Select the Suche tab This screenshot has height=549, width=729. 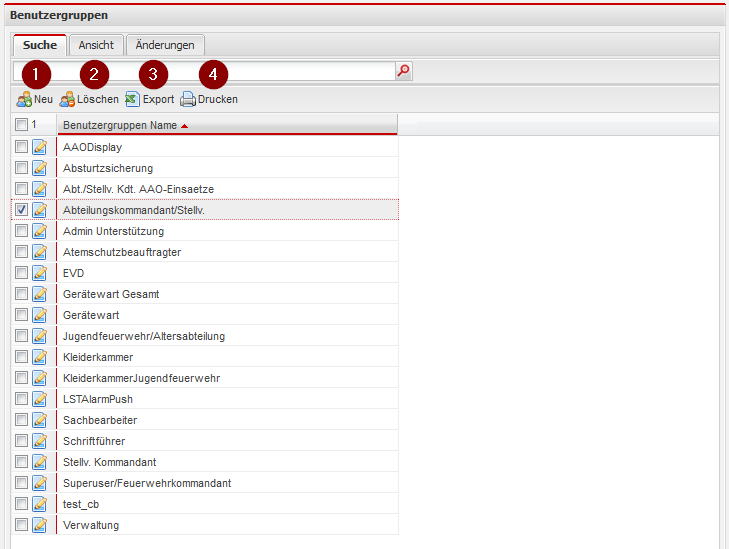[40, 45]
